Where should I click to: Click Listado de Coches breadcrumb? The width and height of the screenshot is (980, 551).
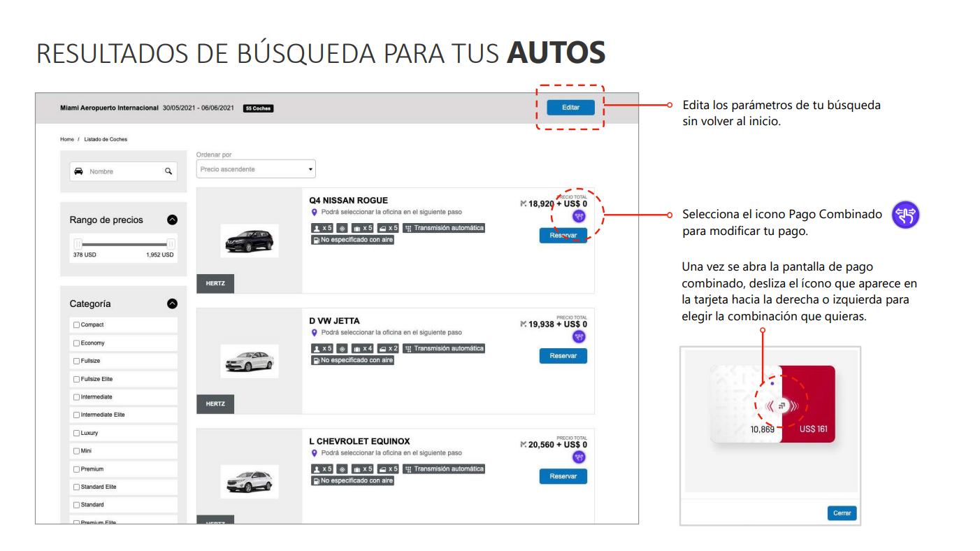106,139
